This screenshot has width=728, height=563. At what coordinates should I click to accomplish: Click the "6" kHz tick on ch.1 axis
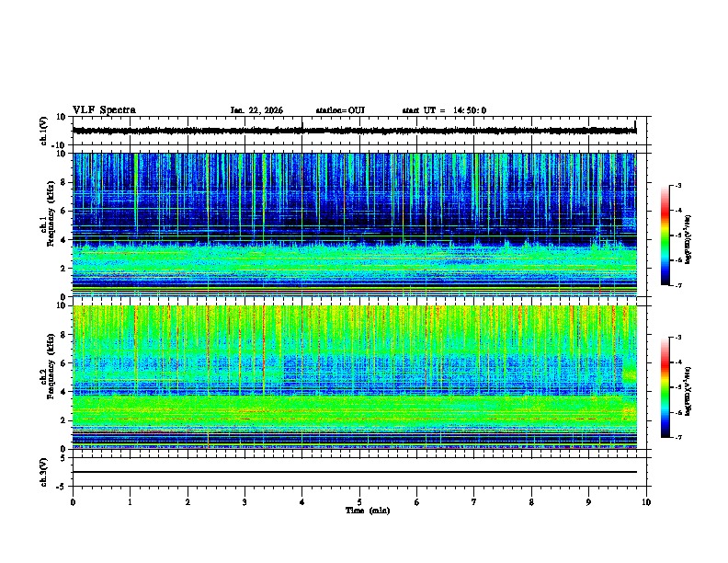point(64,211)
